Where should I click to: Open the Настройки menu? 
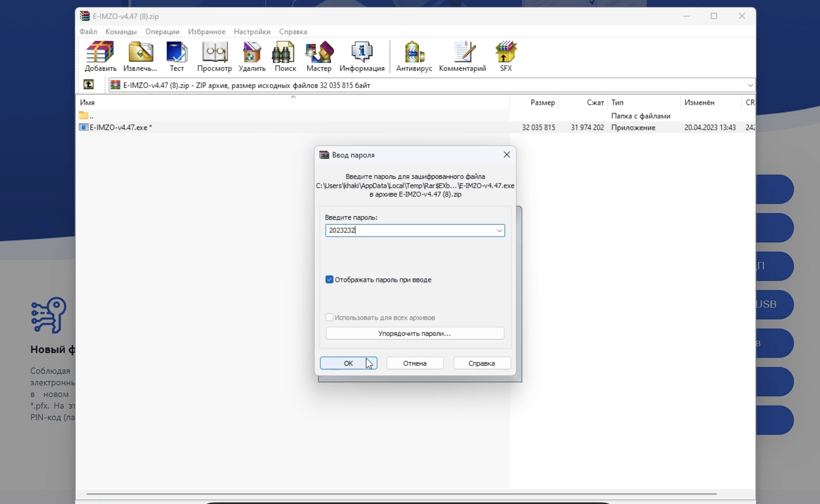pyautogui.click(x=252, y=32)
